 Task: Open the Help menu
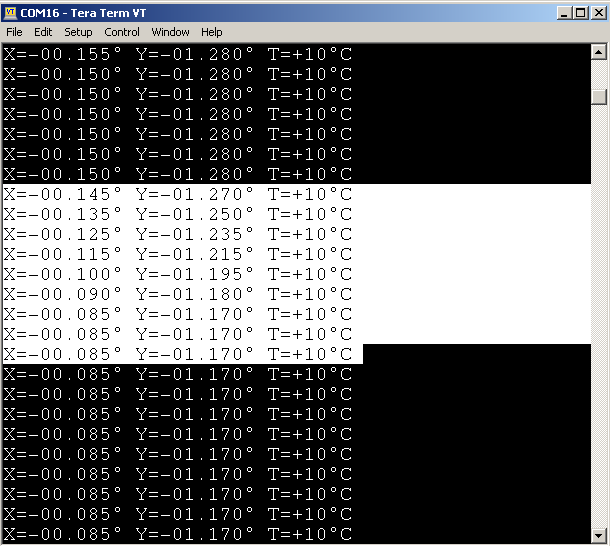tap(212, 32)
